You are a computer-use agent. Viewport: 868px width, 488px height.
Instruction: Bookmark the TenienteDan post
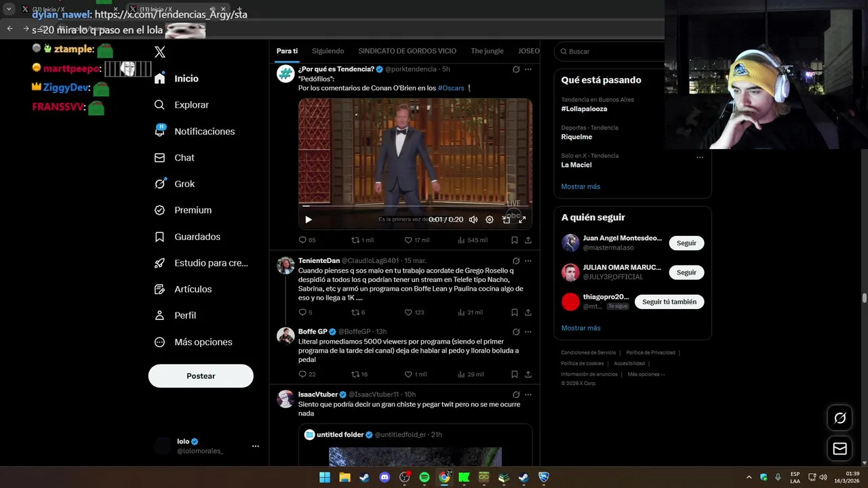[515, 312]
